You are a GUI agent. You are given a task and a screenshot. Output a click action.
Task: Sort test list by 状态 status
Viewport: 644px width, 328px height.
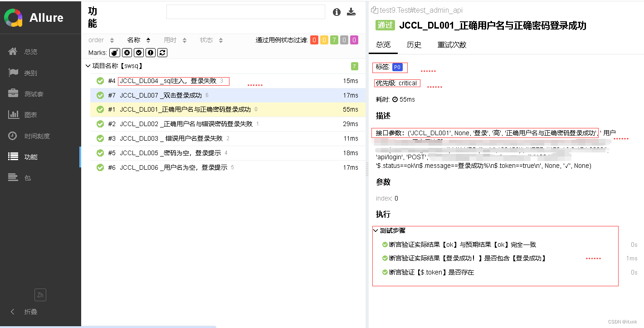tap(211, 40)
